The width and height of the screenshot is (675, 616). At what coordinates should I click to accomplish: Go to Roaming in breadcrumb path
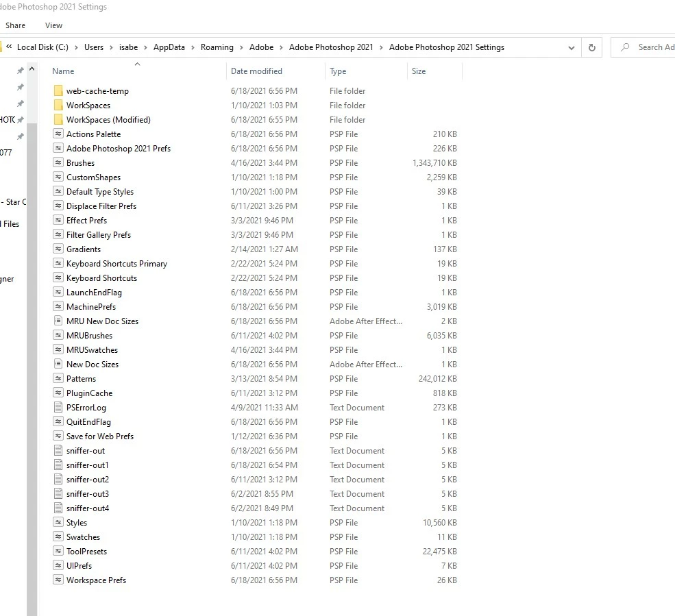pyautogui.click(x=217, y=47)
